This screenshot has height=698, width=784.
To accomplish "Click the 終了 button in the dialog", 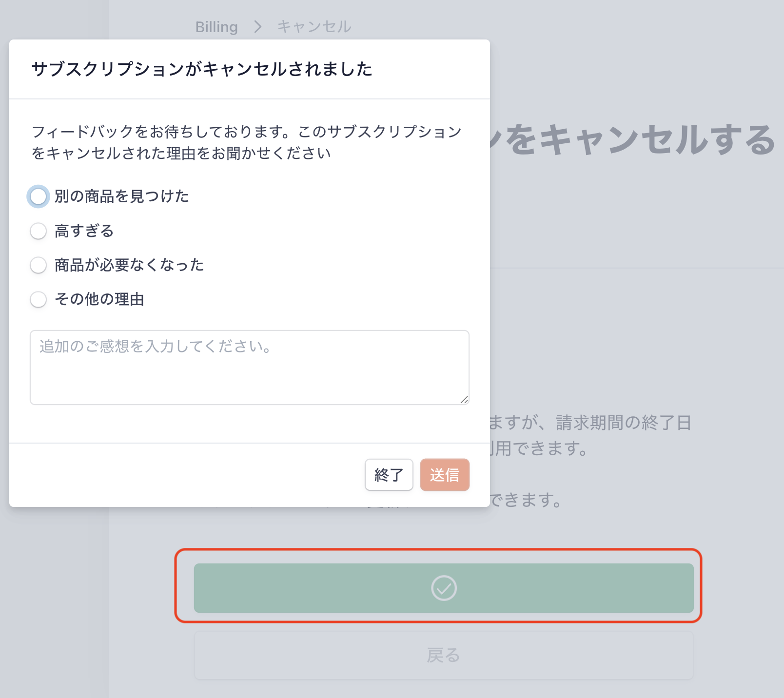I will [389, 475].
